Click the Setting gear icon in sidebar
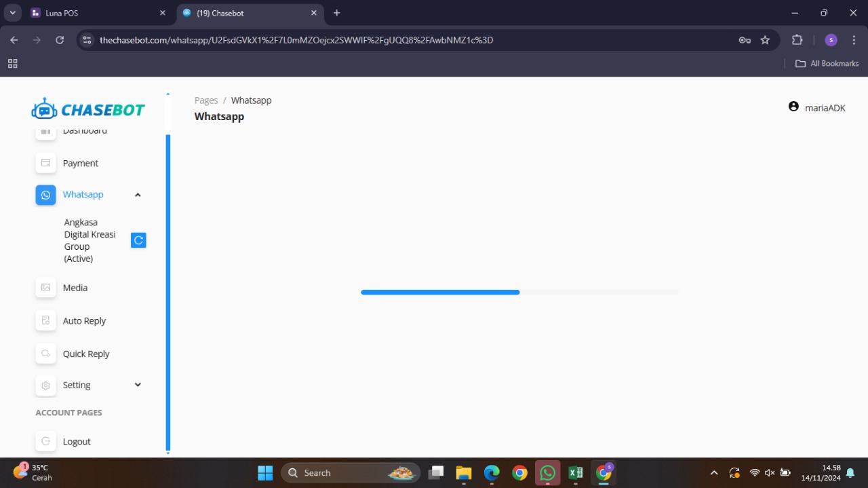Image resolution: width=868 pixels, height=488 pixels. pos(45,386)
